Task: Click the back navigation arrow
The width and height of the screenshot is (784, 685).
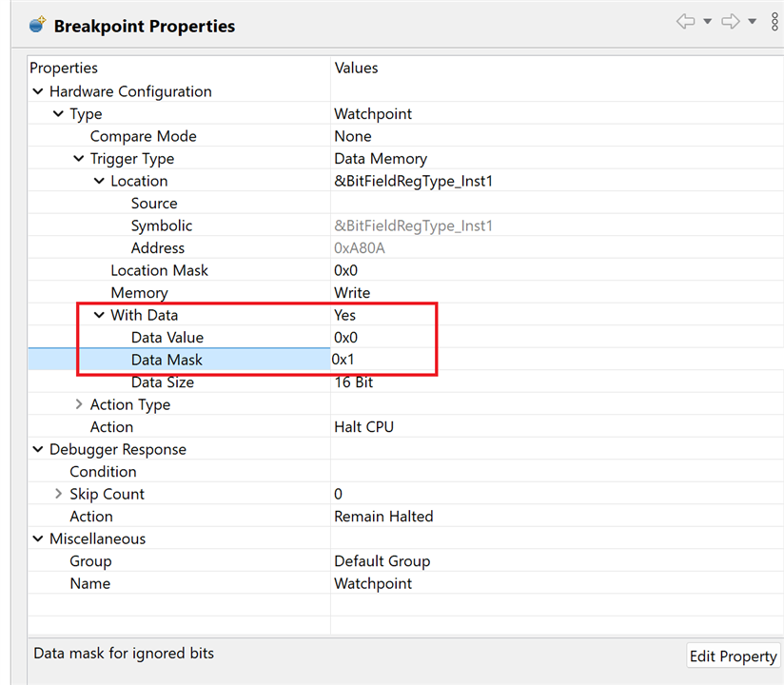Action: tap(685, 22)
